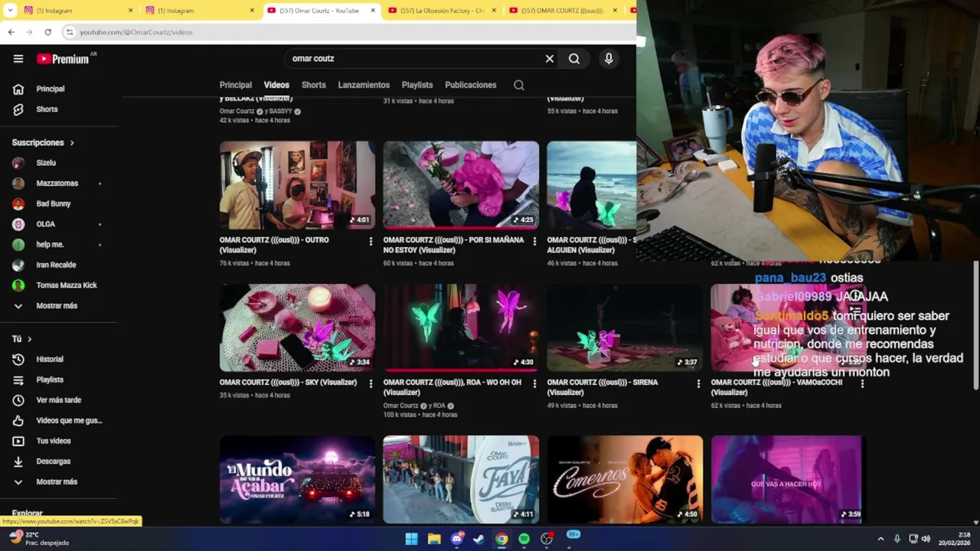Screen dimensions: 980x551
Task: Open options menu for SIRENA video
Action: pyautogui.click(x=698, y=384)
